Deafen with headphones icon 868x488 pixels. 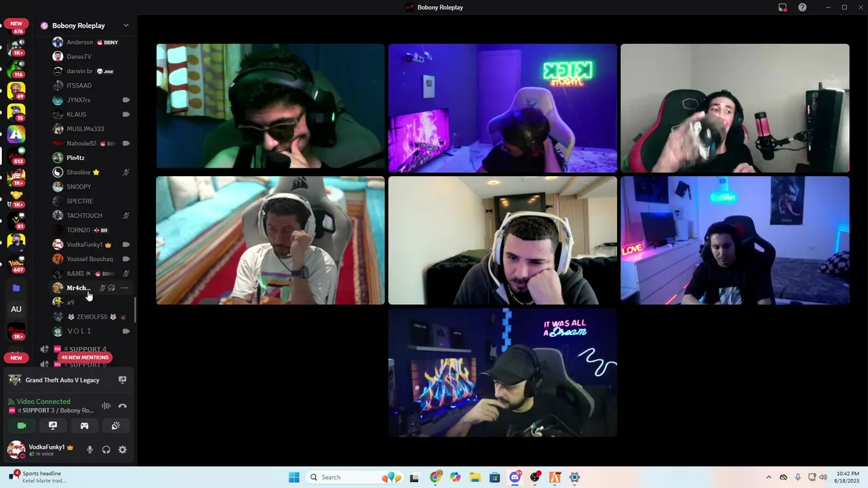[x=106, y=449]
